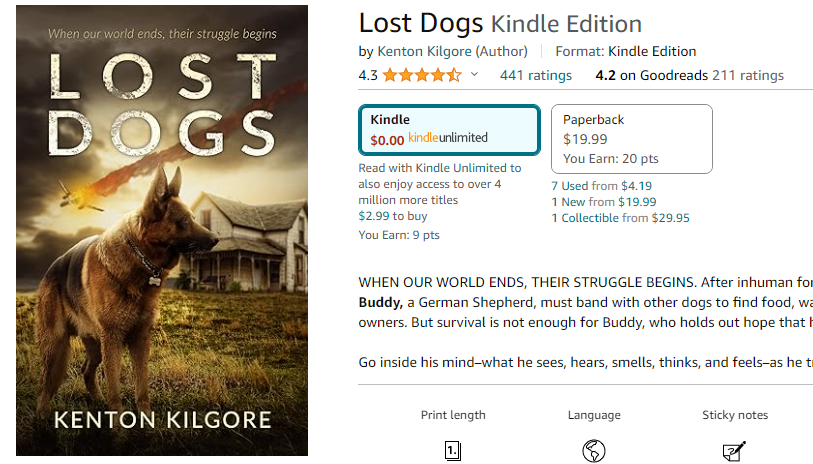Click the Language globe icon
This screenshot has height=464, width=813.
coord(593,451)
